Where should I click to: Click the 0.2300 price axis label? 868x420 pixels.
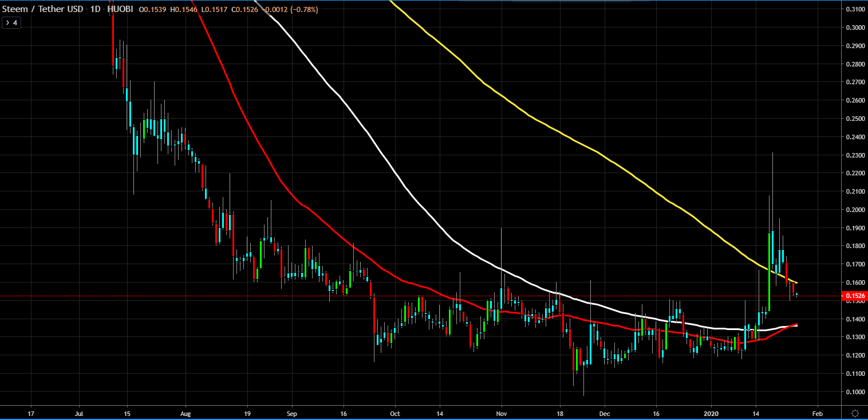[x=855, y=155]
